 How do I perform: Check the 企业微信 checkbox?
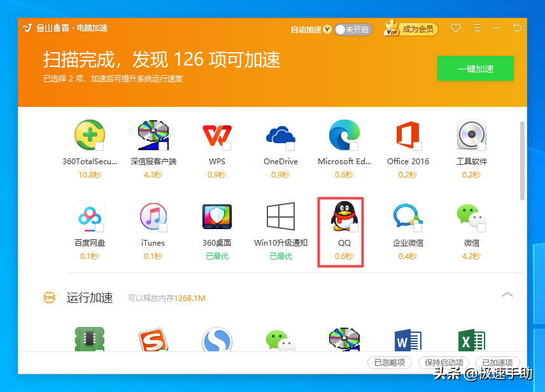(418, 228)
